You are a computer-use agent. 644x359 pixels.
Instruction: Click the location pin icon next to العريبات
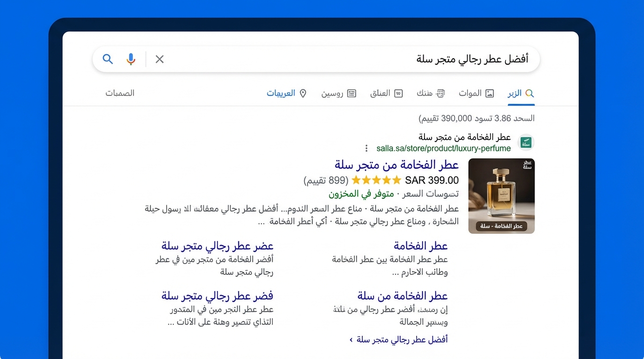pyautogui.click(x=303, y=93)
